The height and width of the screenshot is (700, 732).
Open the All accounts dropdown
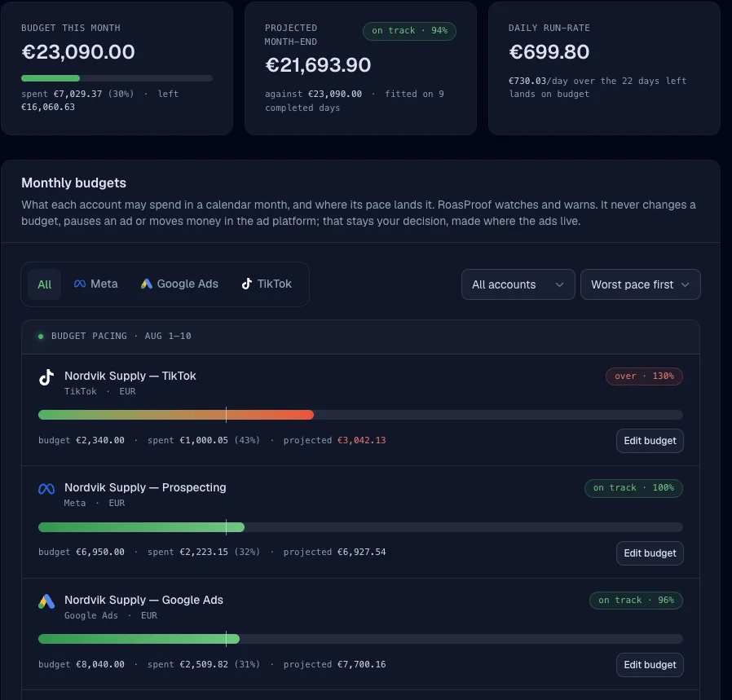[518, 284]
